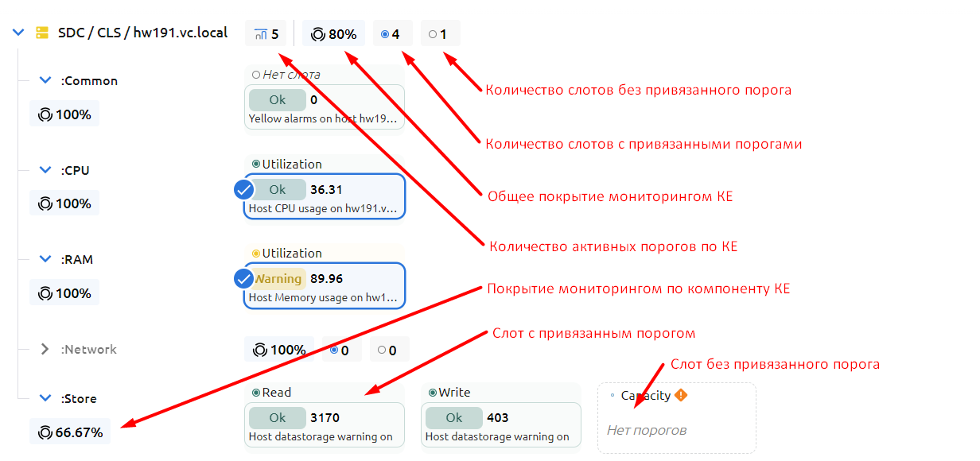980x461 pixels.
Task: Click the blue checkmark on CPU Utilization card
Action: (x=244, y=190)
